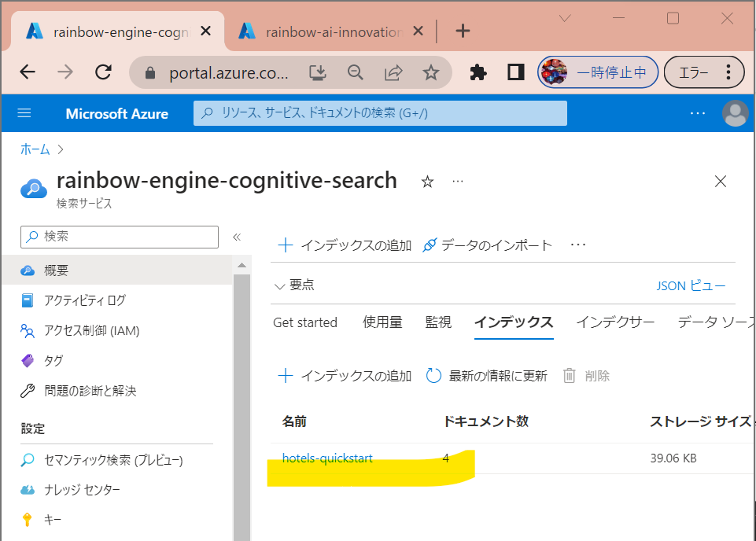The height and width of the screenshot is (541, 756).
Task: Click the install app icon in address bar
Action: coord(317,73)
